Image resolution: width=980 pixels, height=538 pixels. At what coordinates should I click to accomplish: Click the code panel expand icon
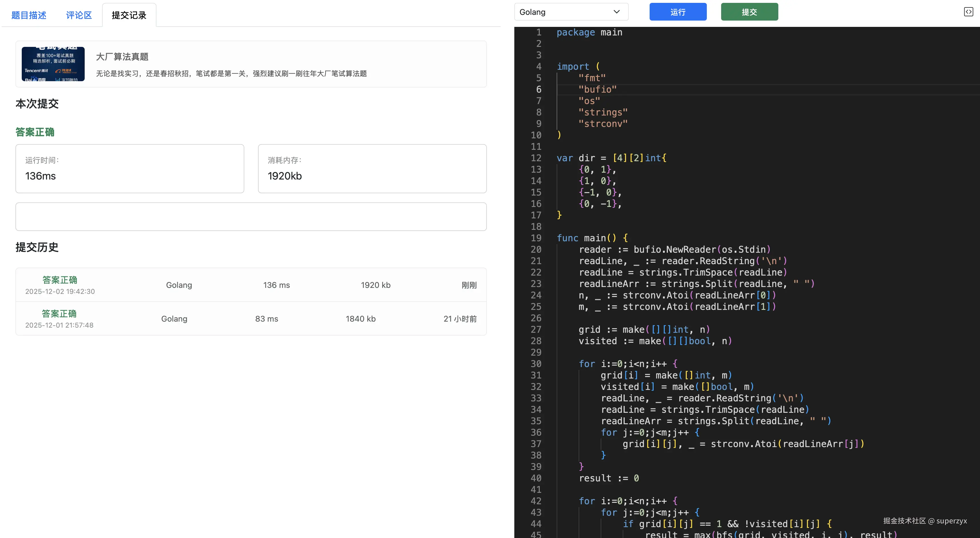(x=968, y=12)
